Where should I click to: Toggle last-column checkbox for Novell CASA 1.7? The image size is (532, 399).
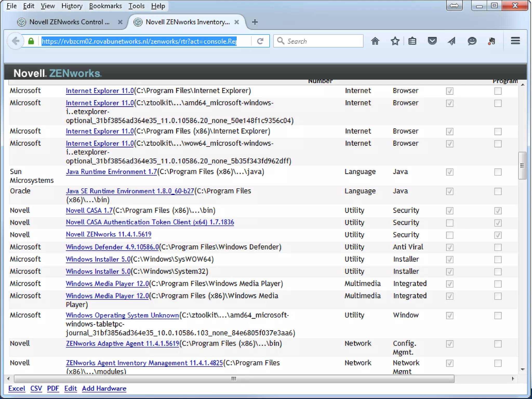(x=498, y=211)
